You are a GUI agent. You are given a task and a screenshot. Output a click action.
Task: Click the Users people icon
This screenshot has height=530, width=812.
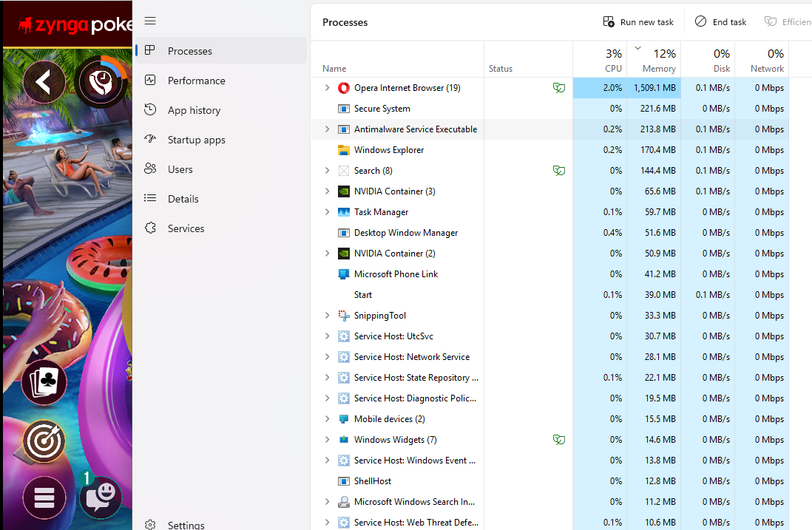click(x=150, y=169)
